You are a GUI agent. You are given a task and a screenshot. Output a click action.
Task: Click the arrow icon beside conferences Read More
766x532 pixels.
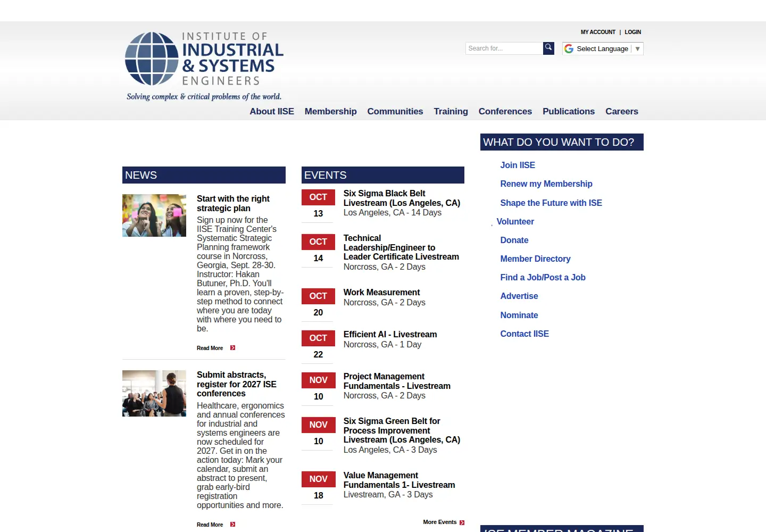[x=232, y=525]
